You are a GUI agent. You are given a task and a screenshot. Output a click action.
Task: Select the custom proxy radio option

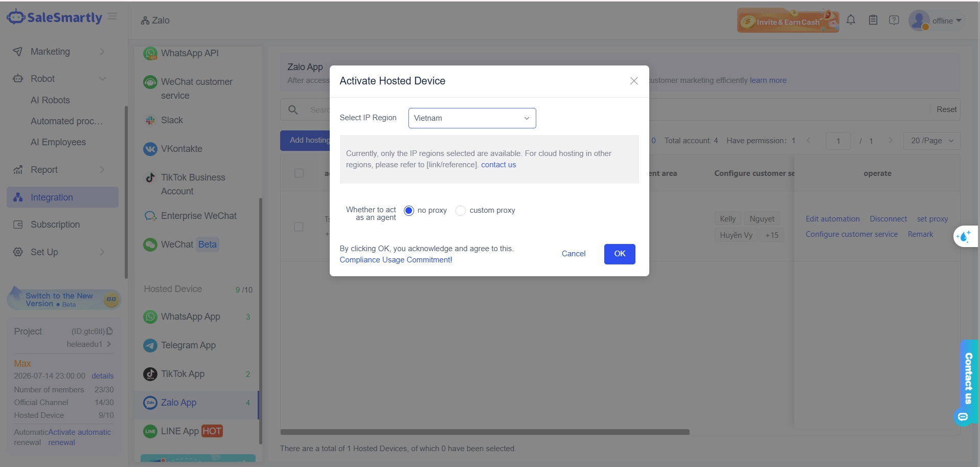(x=461, y=210)
